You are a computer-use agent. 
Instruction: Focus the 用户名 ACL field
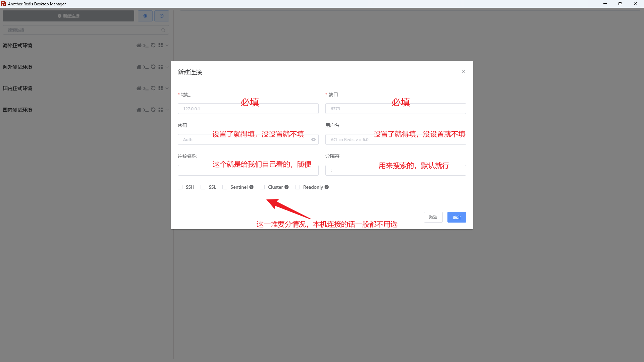click(396, 139)
